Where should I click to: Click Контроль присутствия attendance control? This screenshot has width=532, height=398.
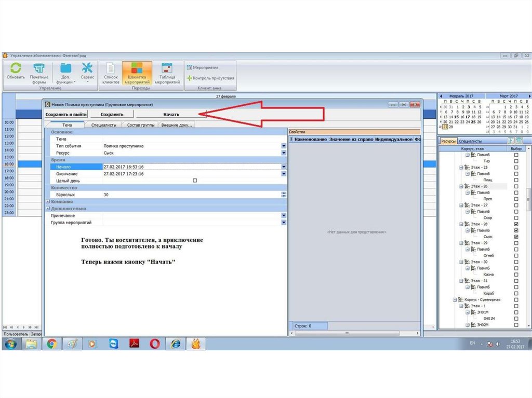(210, 78)
